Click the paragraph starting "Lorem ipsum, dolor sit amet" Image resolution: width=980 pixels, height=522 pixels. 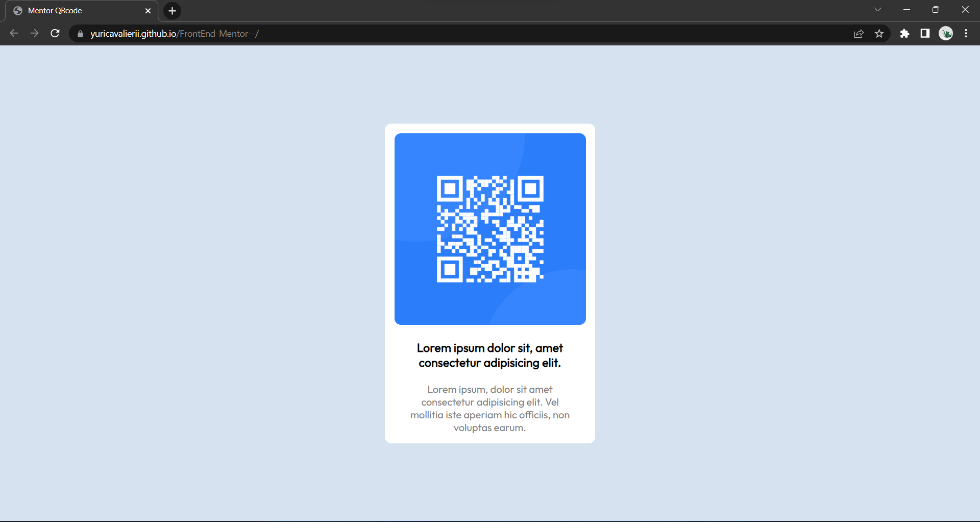point(490,409)
